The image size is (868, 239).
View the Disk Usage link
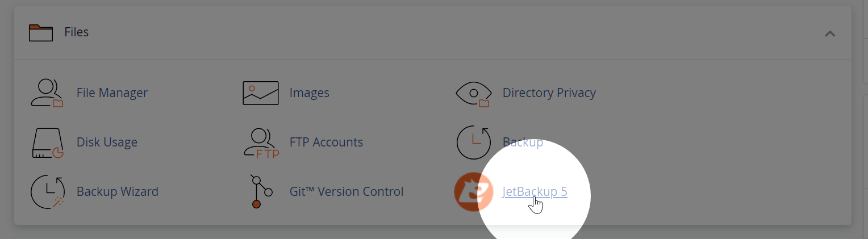pyautogui.click(x=107, y=142)
